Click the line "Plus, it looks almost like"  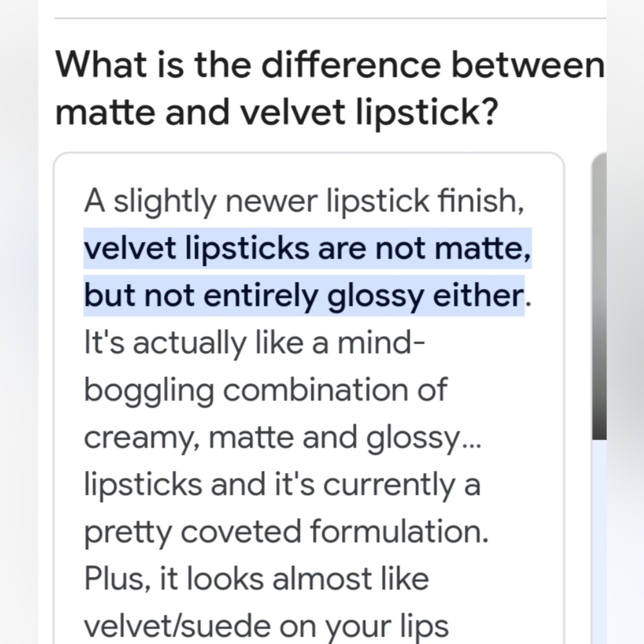(256, 579)
